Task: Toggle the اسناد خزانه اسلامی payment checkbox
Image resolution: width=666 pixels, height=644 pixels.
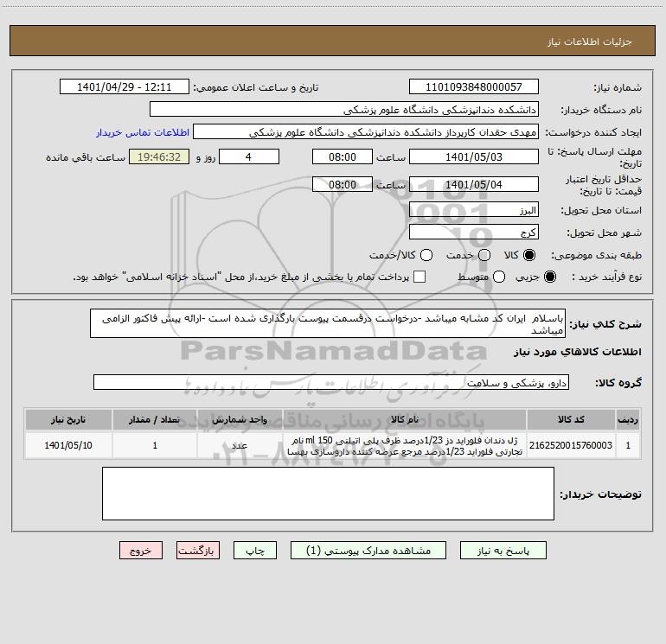Action: pyautogui.click(x=419, y=277)
